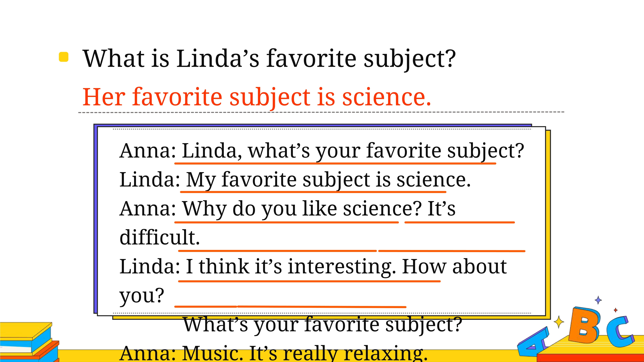
Task: Click the red answer 'Her favorite subject is science.'
Action: tap(257, 97)
